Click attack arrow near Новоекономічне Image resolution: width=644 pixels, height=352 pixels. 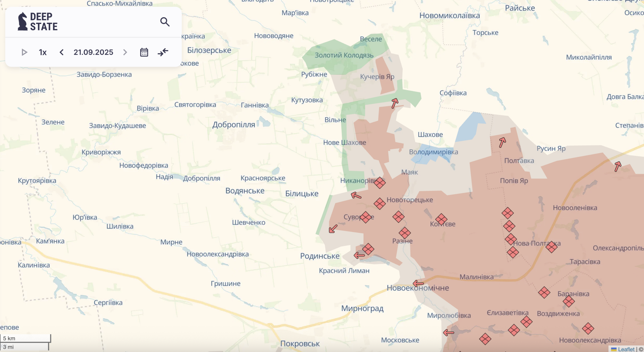pyautogui.click(x=418, y=283)
